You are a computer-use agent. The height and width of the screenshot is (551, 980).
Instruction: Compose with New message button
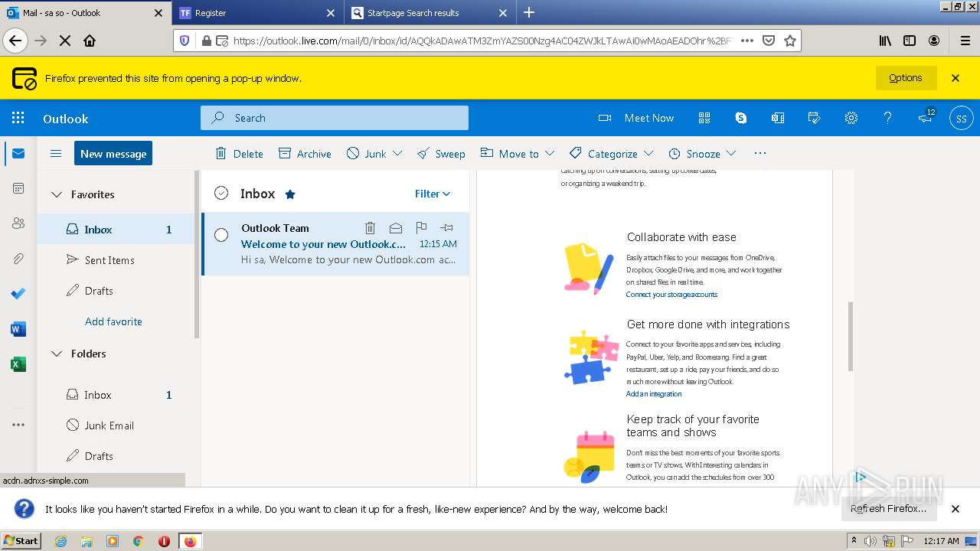(113, 153)
